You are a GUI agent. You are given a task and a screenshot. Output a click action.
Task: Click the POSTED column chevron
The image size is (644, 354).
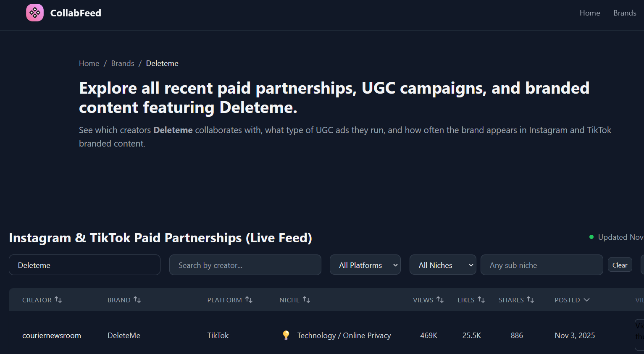[586, 299]
